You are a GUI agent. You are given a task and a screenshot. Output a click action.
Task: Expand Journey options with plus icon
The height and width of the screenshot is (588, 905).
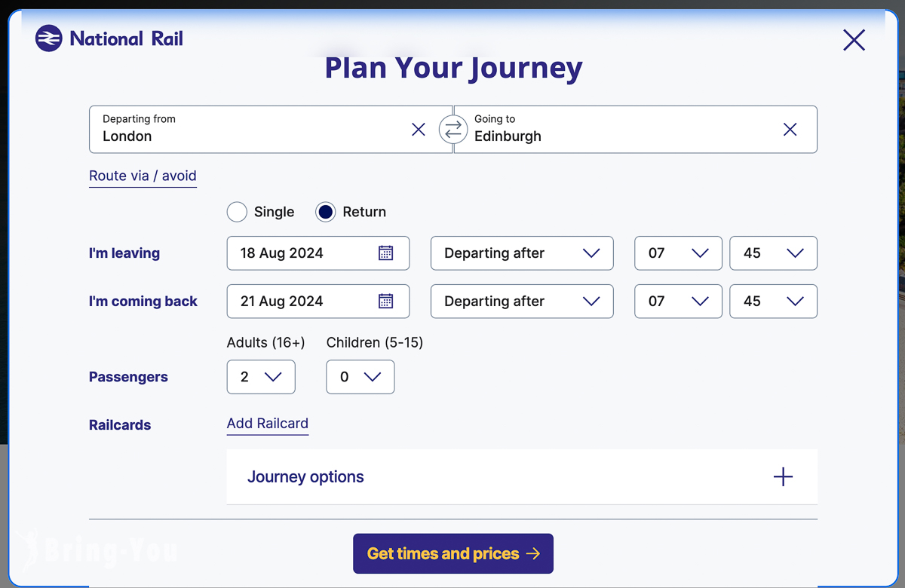pyautogui.click(x=783, y=477)
